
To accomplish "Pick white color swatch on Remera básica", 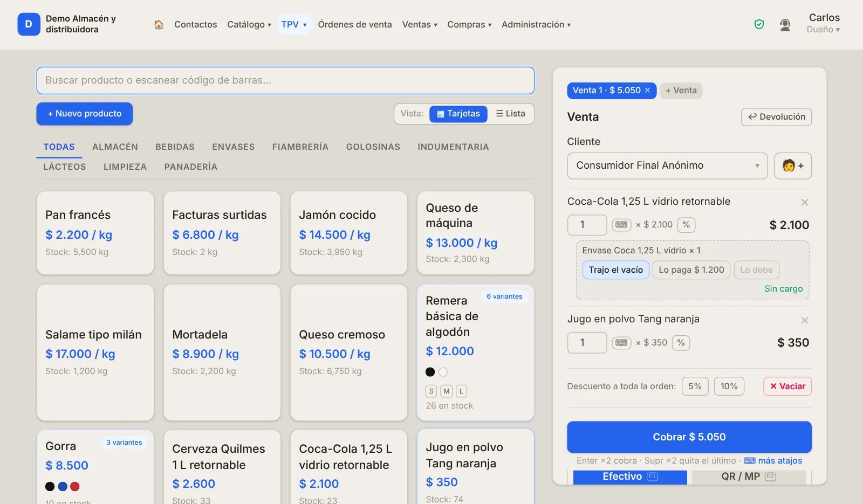I will coord(443,372).
